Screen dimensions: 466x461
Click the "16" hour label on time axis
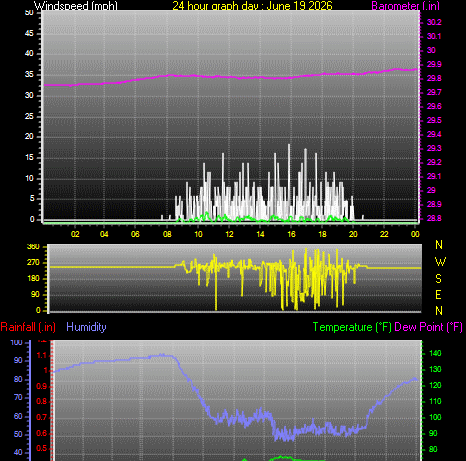click(x=291, y=234)
